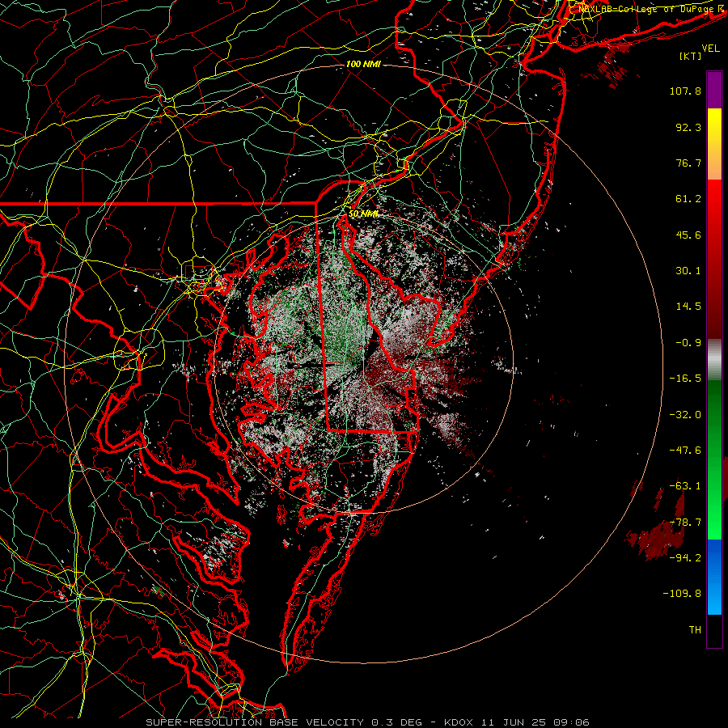Click the "[KT]" units label
728x728 pixels.
click(x=691, y=56)
